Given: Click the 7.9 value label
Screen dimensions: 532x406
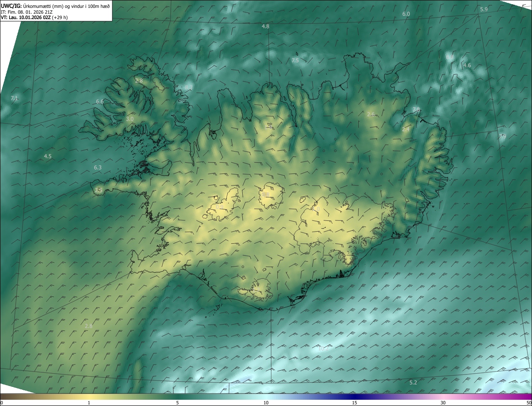Looking at the screenshot, I should pyautogui.click(x=502, y=136).
